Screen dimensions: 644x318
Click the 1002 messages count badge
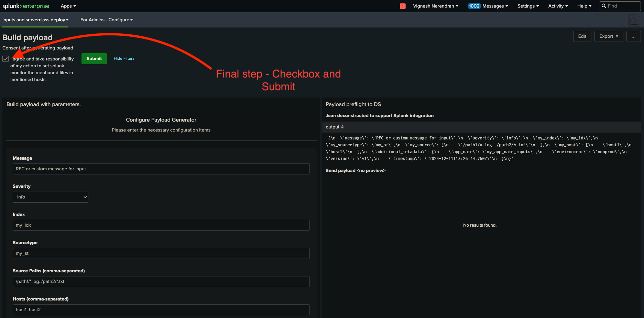point(474,6)
